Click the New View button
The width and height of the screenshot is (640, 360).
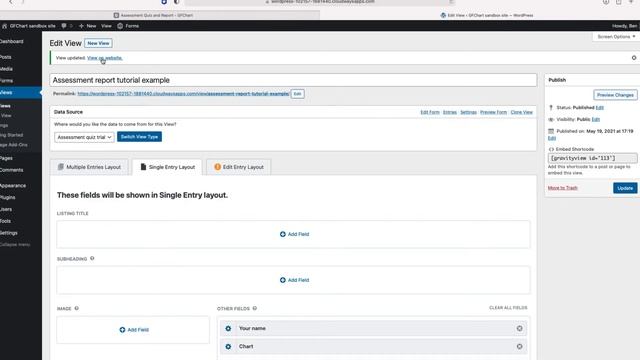pyautogui.click(x=98, y=43)
